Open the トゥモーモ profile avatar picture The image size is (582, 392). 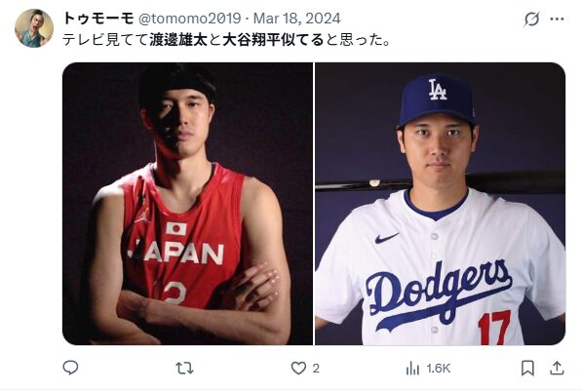coord(34,28)
